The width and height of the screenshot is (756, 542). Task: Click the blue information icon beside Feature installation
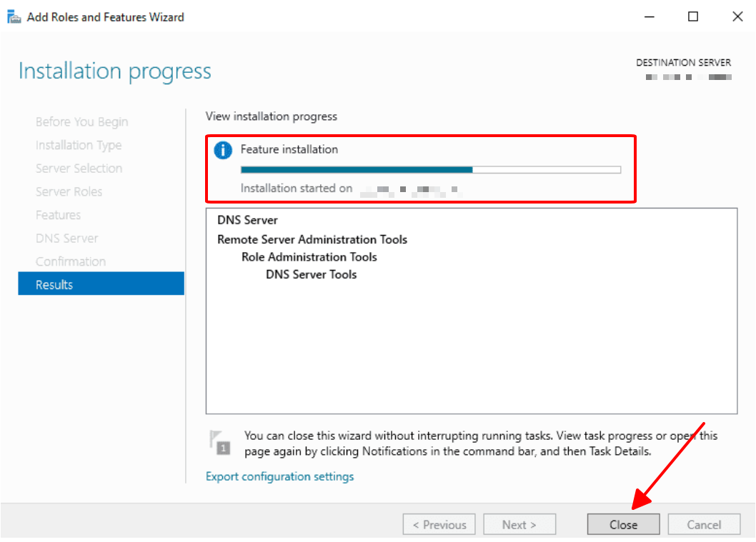(224, 150)
